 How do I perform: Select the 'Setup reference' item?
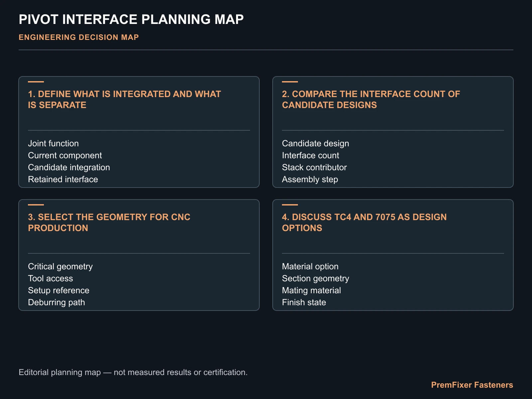pyautogui.click(x=59, y=290)
